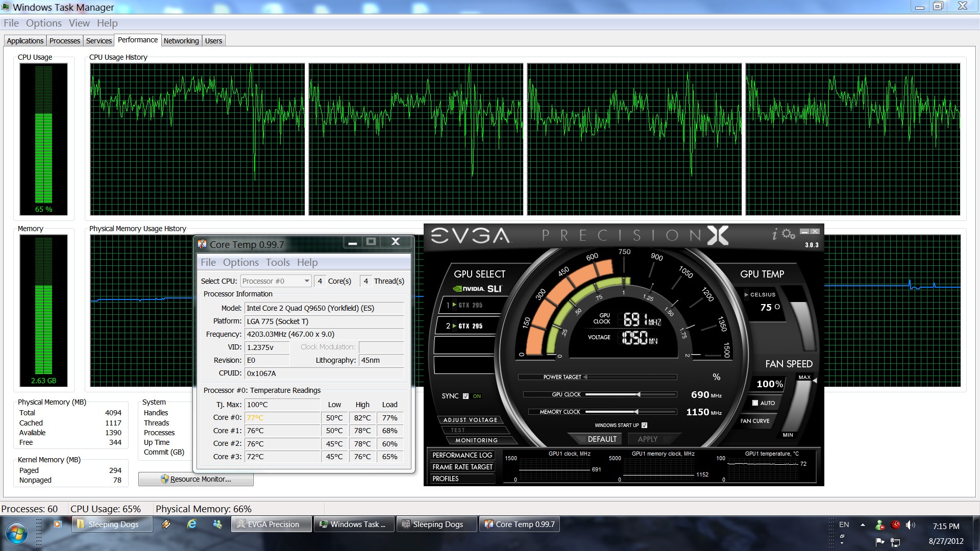Switch to the Services tab
980x551 pixels.
coord(99,41)
